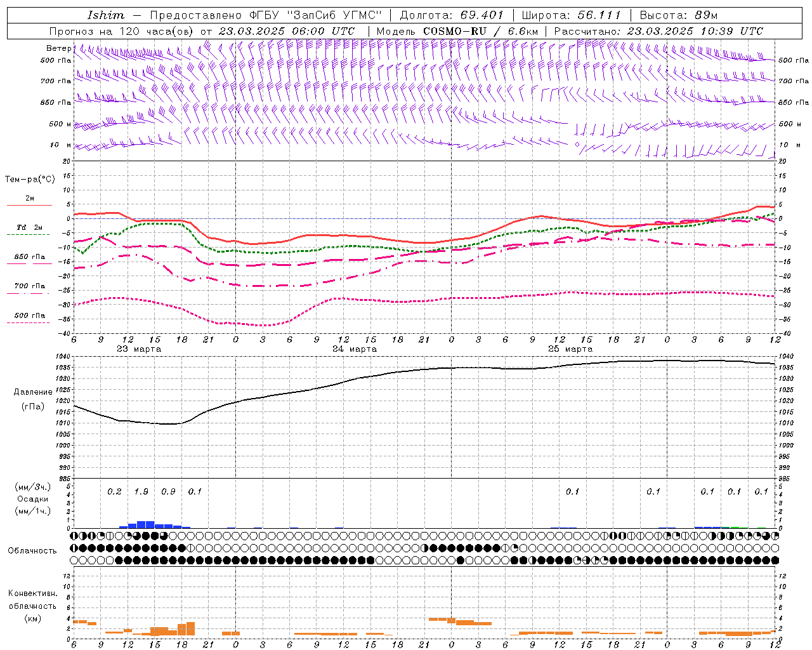Click the "Давление" pressure panel label
This screenshot has height=650, width=812.
[33, 392]
